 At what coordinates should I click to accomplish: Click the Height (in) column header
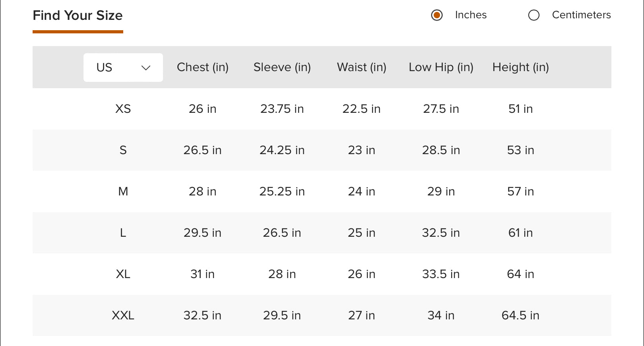tap(520, 67)
